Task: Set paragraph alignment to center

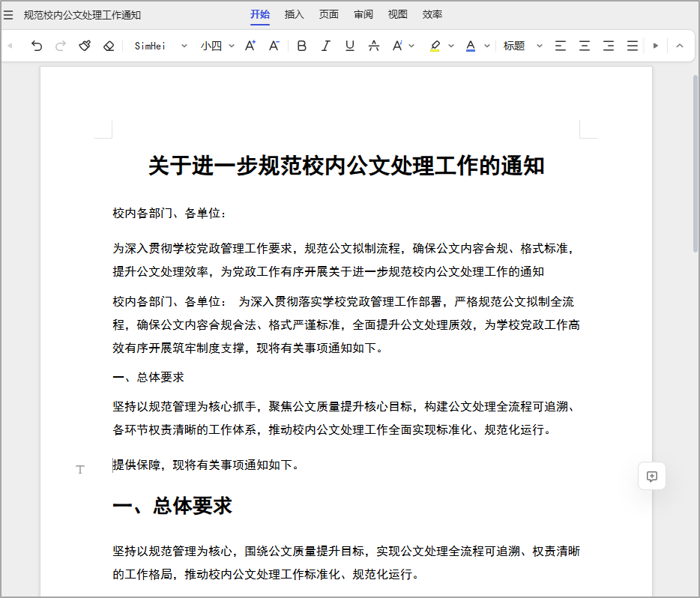Action: (584, 46)
